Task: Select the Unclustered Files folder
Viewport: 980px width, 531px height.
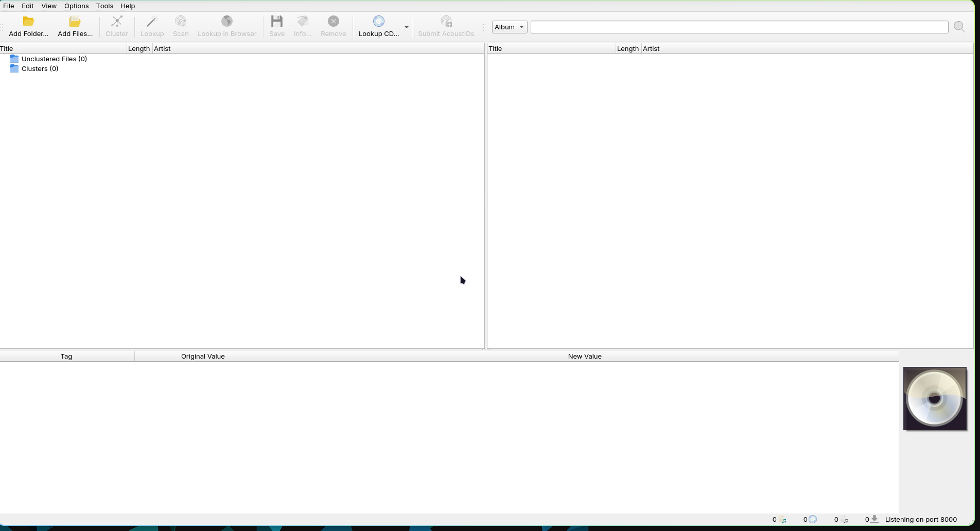Action: 54,59
